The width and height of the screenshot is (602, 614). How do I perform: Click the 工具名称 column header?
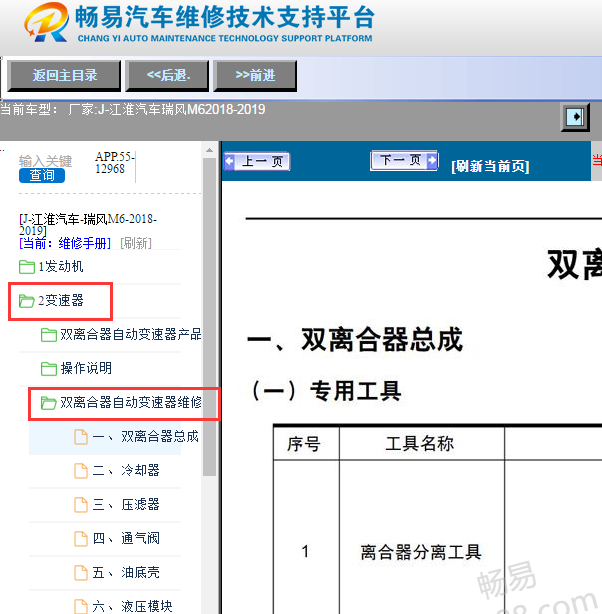coord(422,444)
